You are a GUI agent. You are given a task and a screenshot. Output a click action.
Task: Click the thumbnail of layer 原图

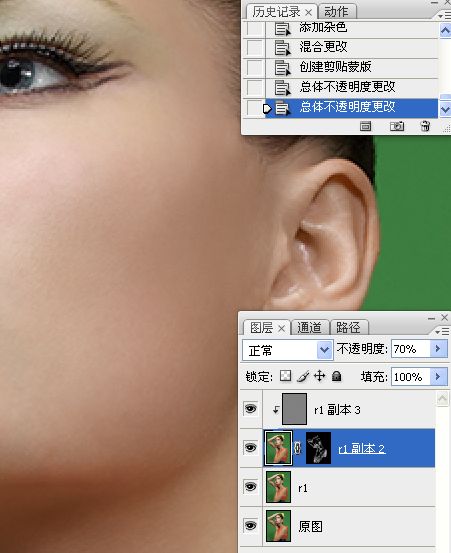(x=278, y=525)
